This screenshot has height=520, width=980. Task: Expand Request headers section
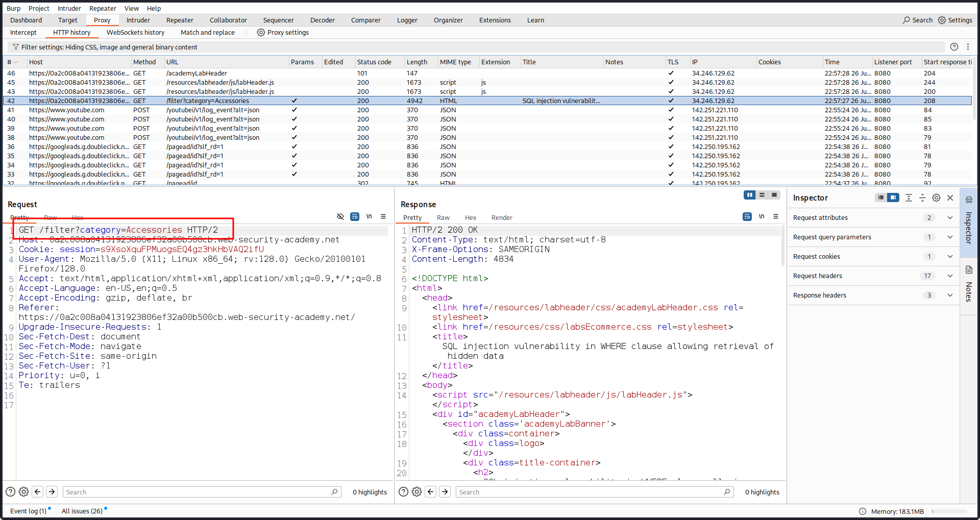[950, 276]
